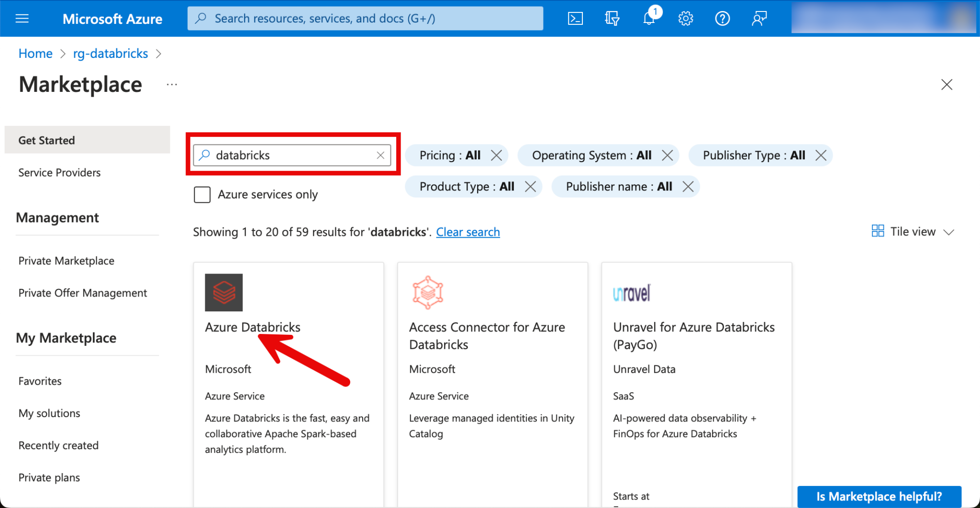The height and width of the screenshot is (508, 980).
Task: Open the Cloud Shell icon
Action: point(575,19)
